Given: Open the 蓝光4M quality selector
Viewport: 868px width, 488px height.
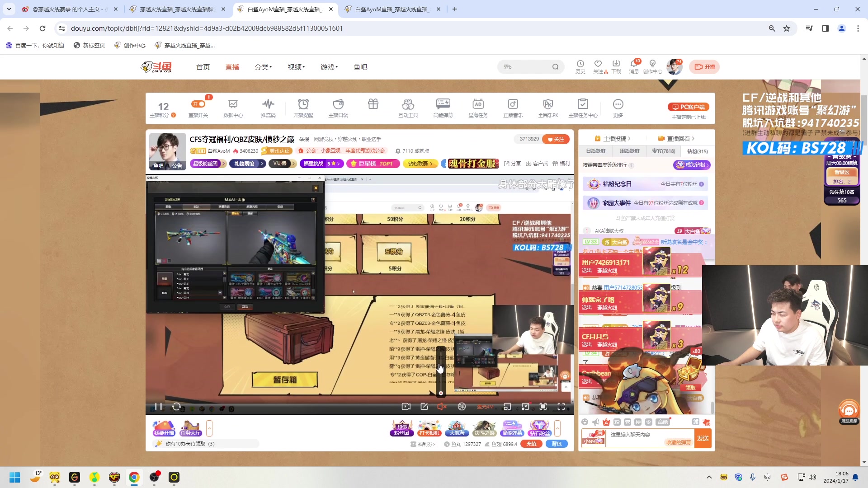Looking at the screenshot, I should click(x=486, y=407).
